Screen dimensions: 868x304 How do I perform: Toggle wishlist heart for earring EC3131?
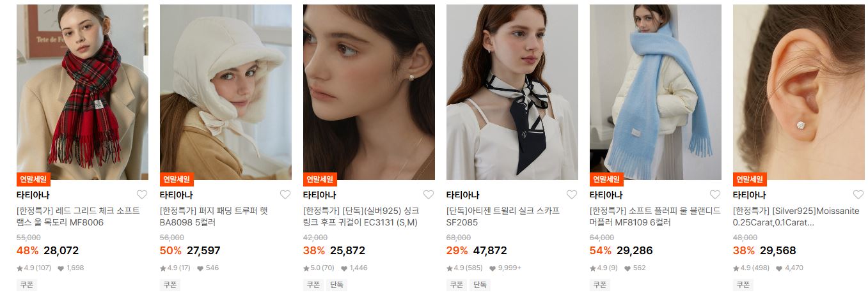pyautogui.click(x=429, y=195)
